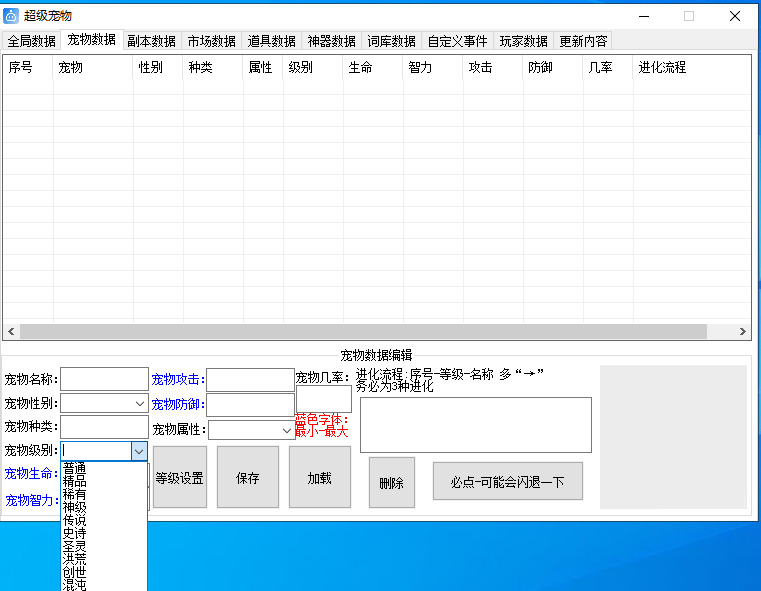Click the 生命 column header
Image resolution: width=761 pixels, height=591 pixels.
(373, 67)
